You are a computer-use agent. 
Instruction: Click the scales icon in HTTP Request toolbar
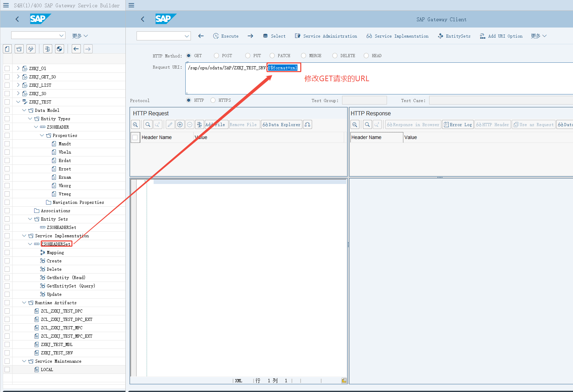point(200,124)
